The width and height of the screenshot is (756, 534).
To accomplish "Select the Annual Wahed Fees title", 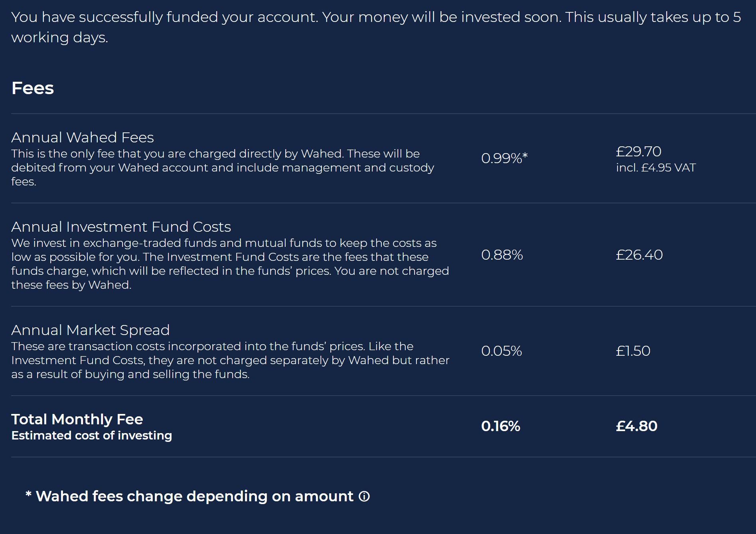I will (x=83, y=137).
